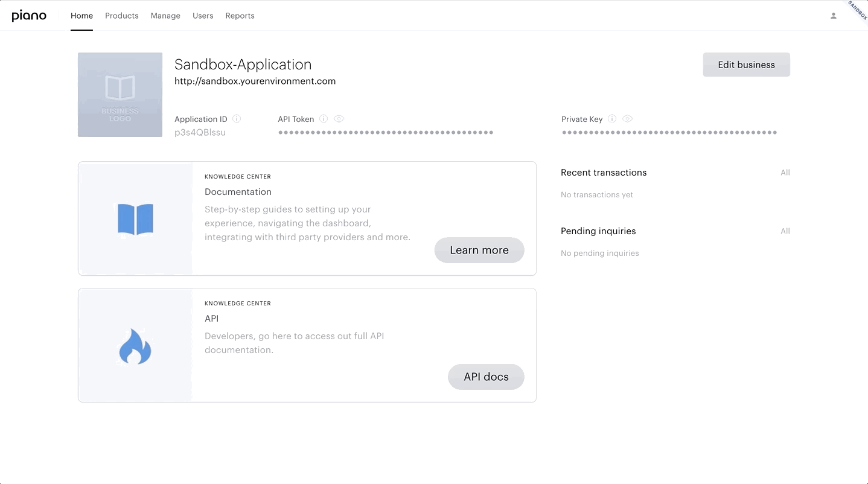Click the business logo placeholder

pyautogui.click(x=120, y=95)
